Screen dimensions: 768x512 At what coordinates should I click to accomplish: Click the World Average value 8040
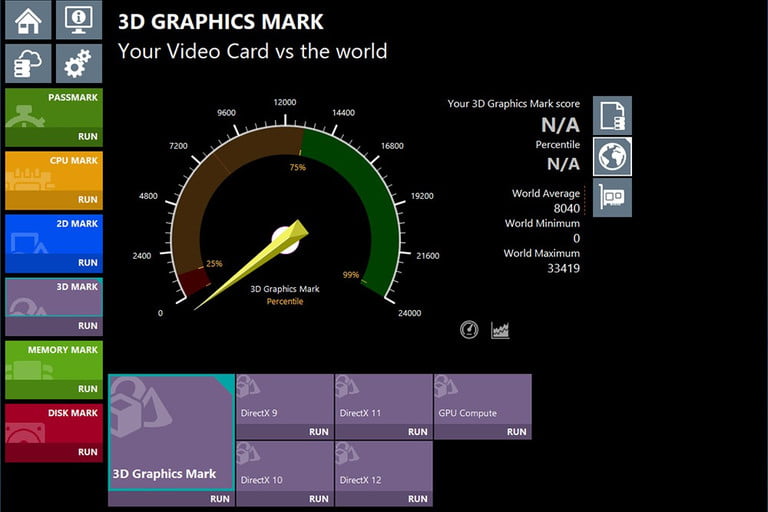point(567,208)
